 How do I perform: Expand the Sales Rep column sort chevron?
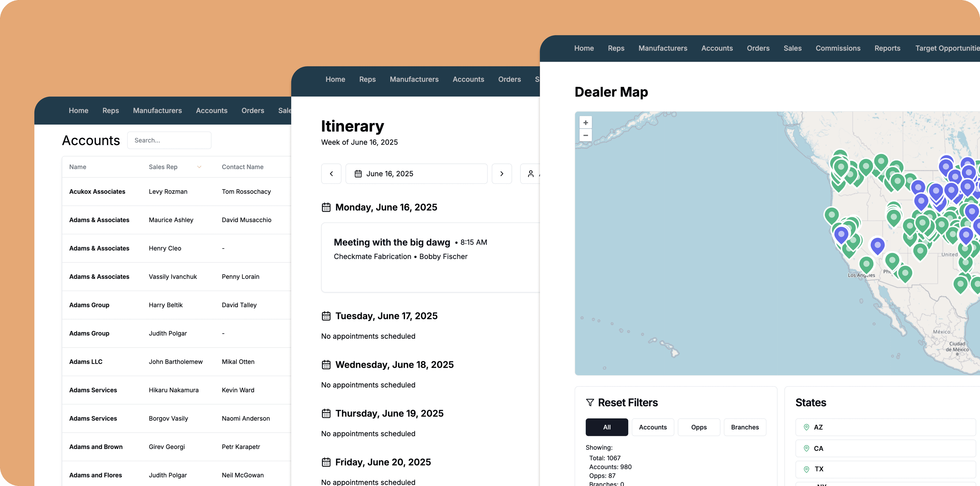coord(199,167)
